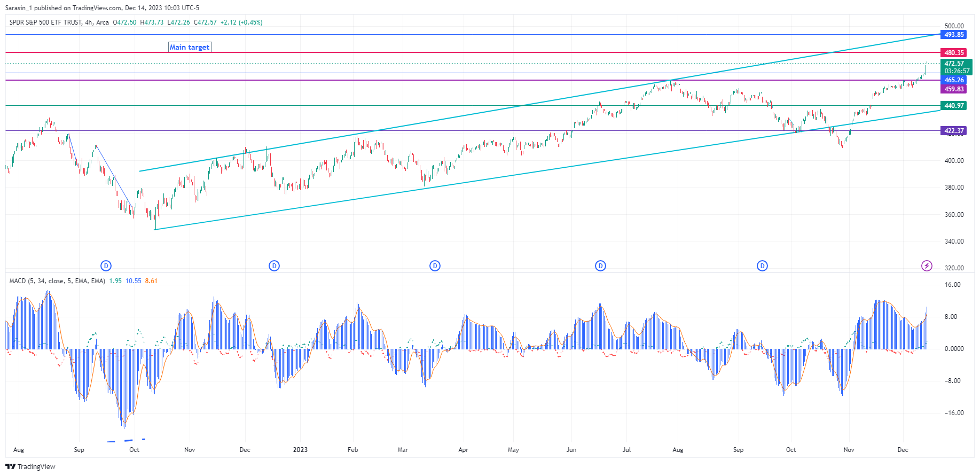Click the MACD histogram value 1.95
This screenshot has height=476, width=980.
(x=115, y=281)
